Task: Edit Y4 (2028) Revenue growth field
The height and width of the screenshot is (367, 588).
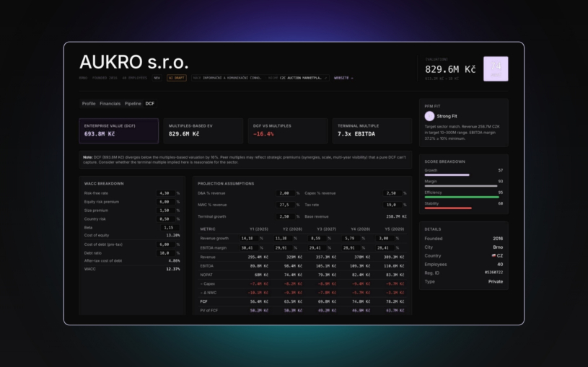Action: [x=351, y=239]
